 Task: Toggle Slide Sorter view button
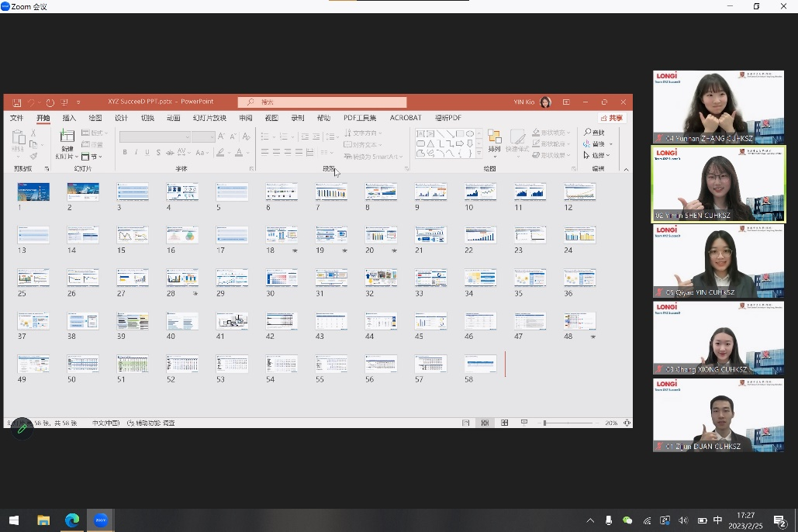pos(485,423)
